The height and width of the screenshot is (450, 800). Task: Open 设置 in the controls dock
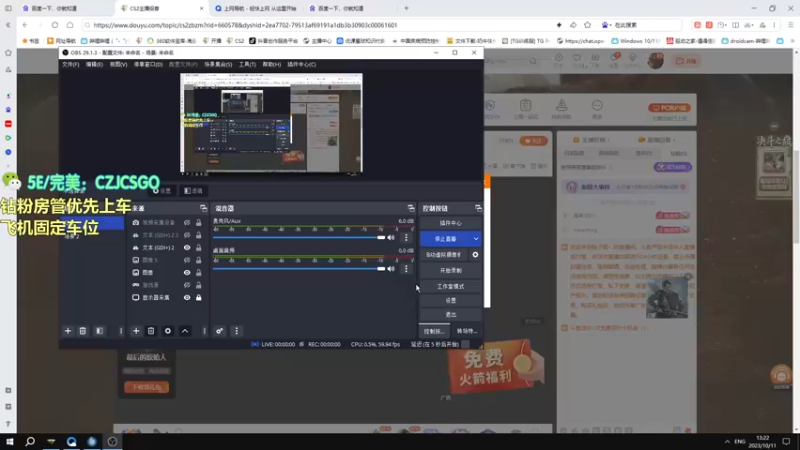click(451, 301)
